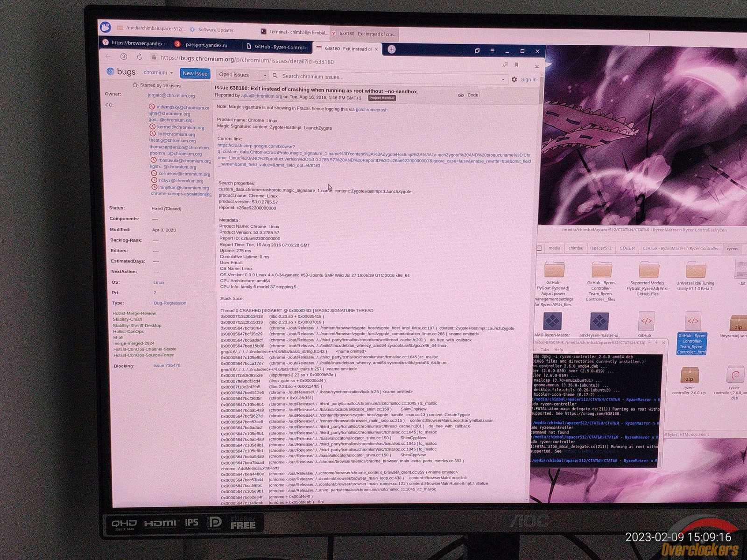Click the Code button on the issue header

(473, 95)
